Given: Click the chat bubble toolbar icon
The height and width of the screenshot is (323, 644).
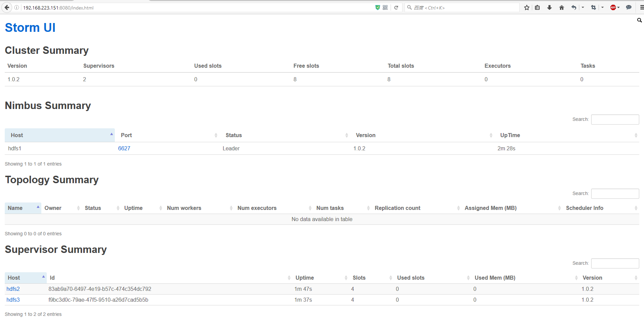Looking at the screenshot, I should click(x=629, y=7).
